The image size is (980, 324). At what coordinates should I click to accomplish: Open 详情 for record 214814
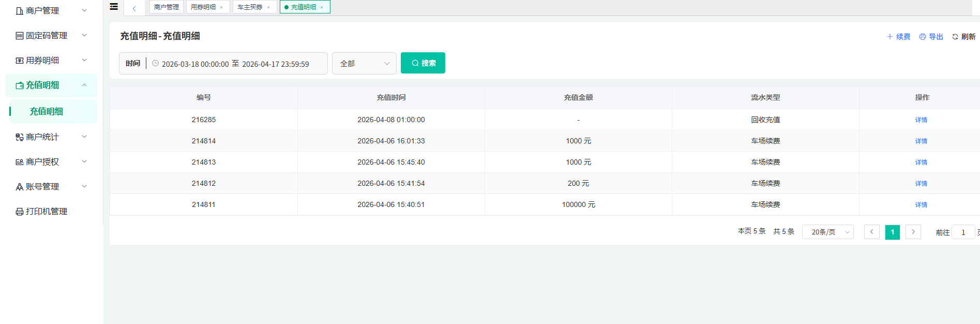pyautogui.click(x=921, y=141)
